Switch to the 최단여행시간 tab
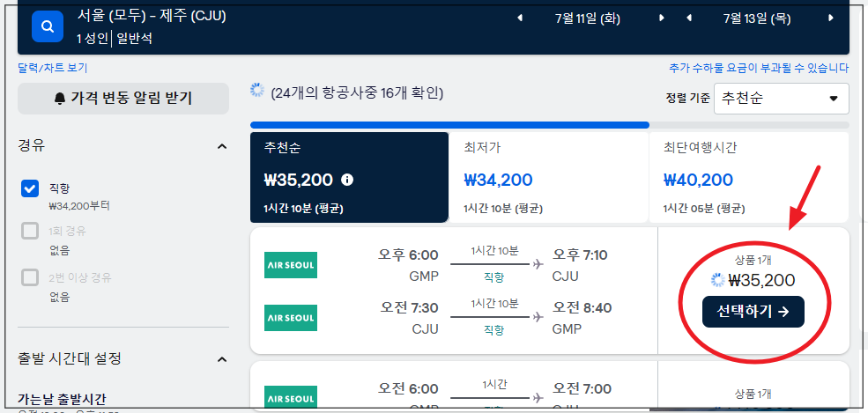 click(748, 178)
